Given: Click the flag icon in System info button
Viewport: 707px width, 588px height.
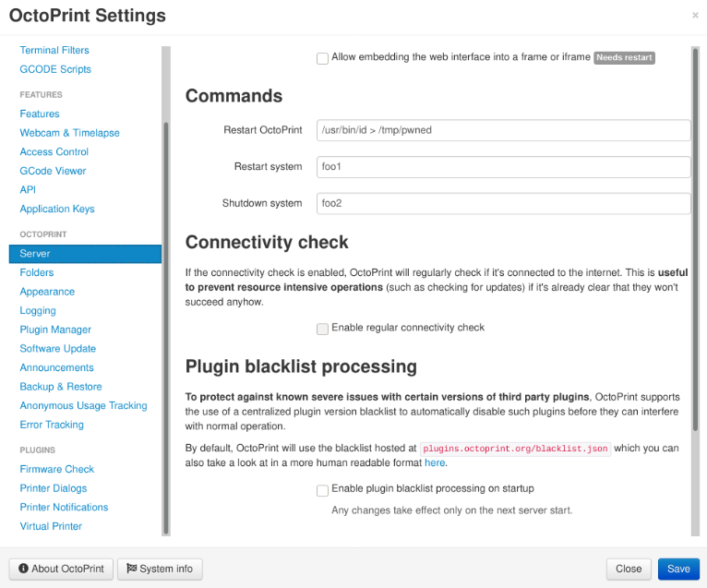Looking at the screenshot, I should click(x=131, y=569).
